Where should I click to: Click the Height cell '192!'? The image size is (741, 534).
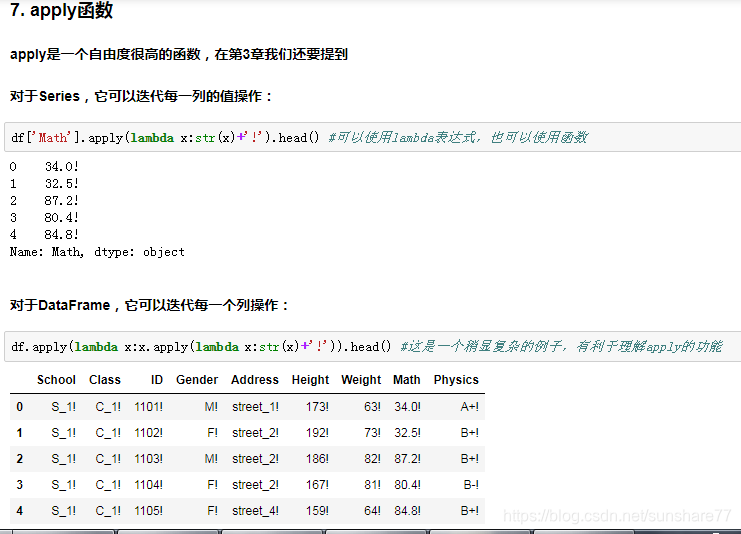click(317, 433)
